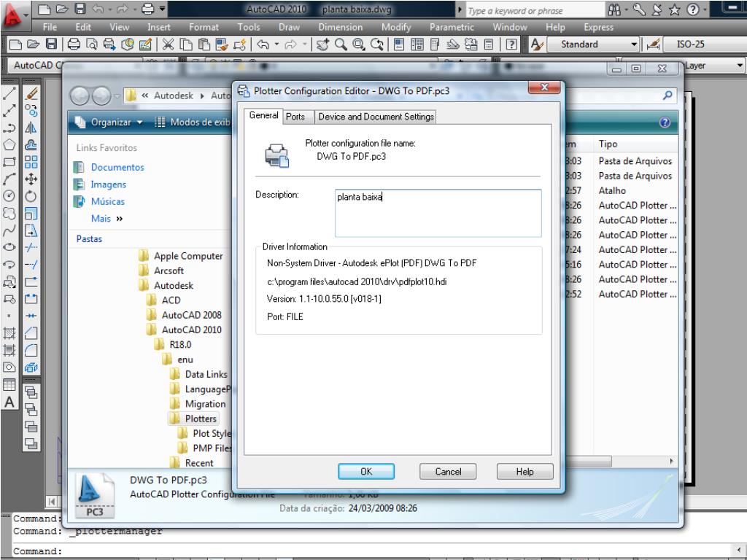Open the Layer dropdown arrow
This screenshot has width=747, height=560.
pos(740,65)
